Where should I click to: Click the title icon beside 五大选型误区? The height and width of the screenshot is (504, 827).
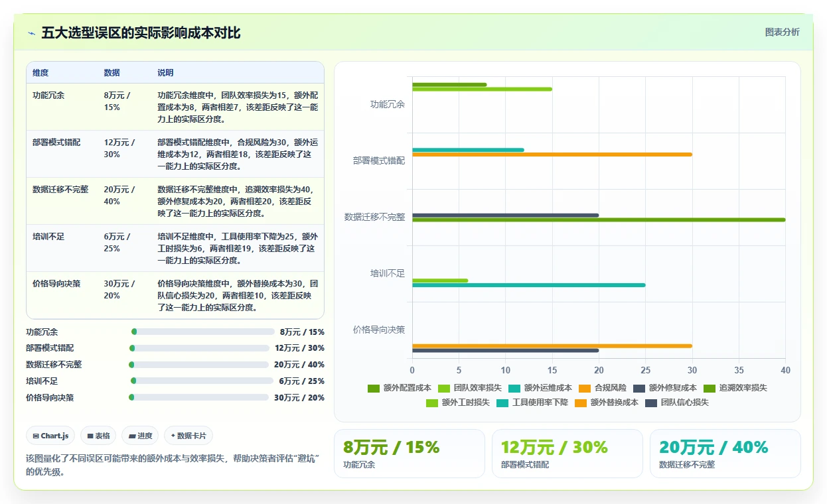click(x=32, y=33)
